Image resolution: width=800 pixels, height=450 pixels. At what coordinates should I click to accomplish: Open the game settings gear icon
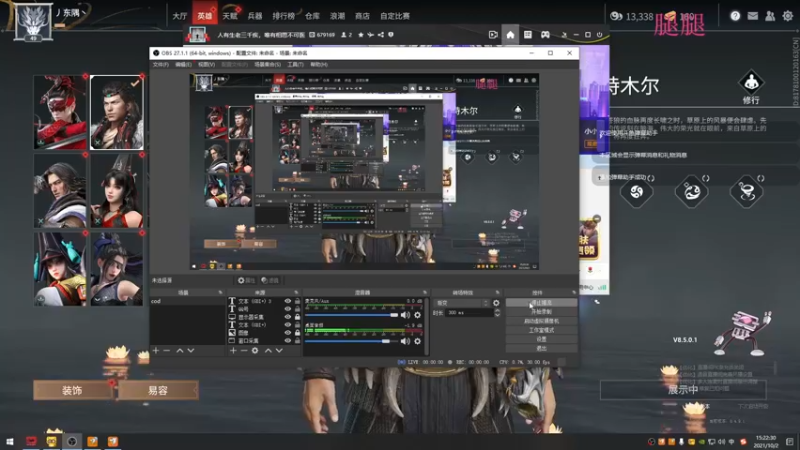click(x=788, y=16)
